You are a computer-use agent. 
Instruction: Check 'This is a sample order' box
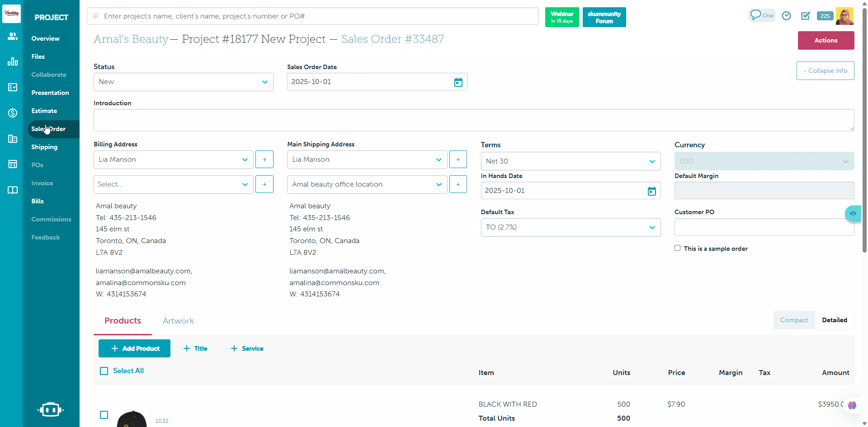[x=677, y=248]
